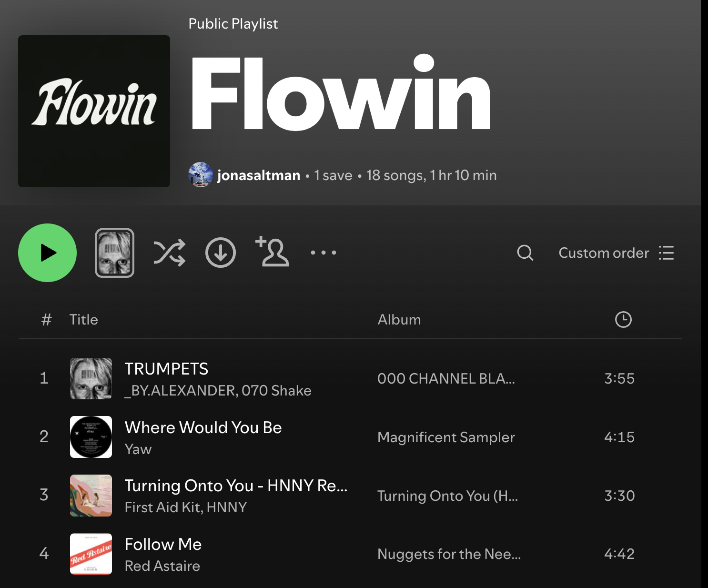
Task: Click the 4:42 duration of Follow Me
Action: 619,554
